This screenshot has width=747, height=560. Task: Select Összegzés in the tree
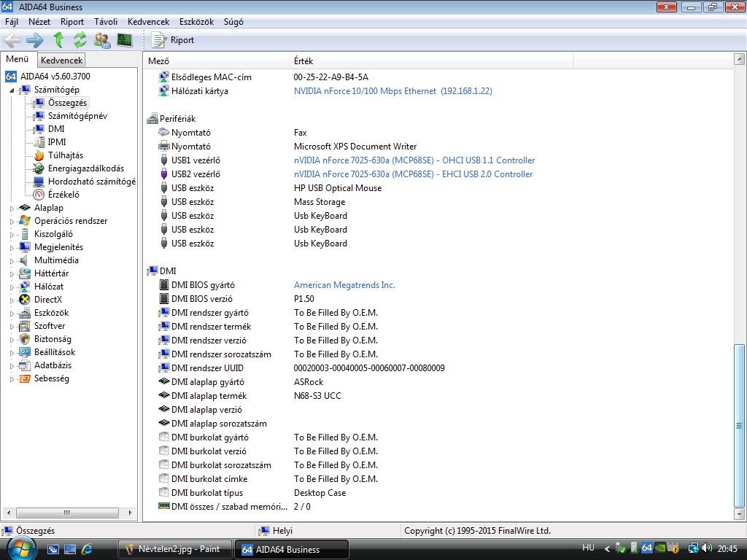click(x=67, y=103)
